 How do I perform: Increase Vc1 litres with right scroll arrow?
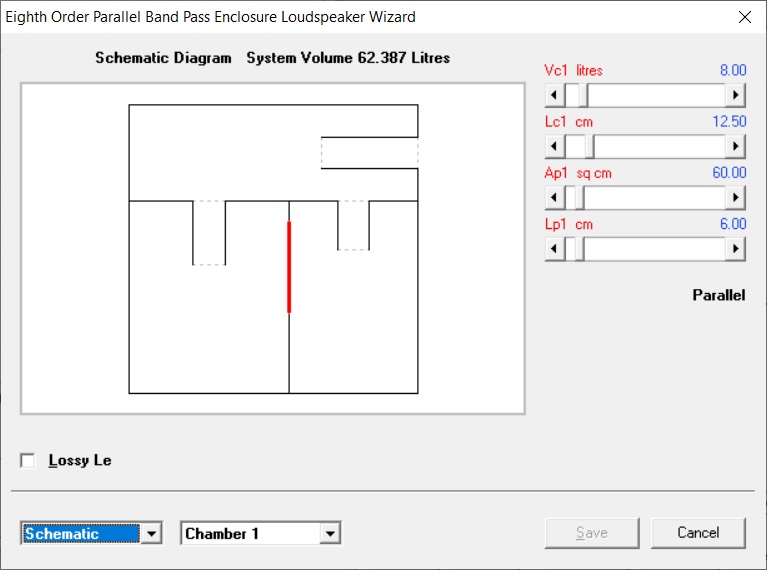tap(735, 95)
